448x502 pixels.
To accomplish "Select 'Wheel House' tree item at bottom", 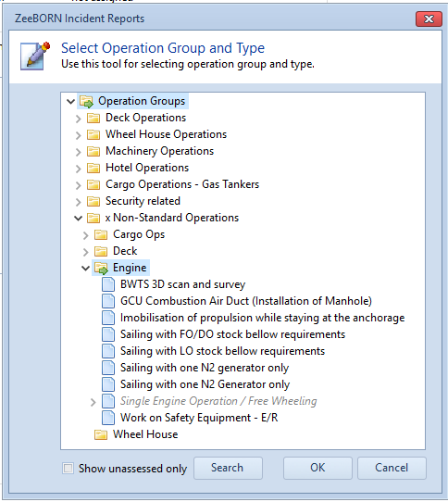I will [145, 434].
